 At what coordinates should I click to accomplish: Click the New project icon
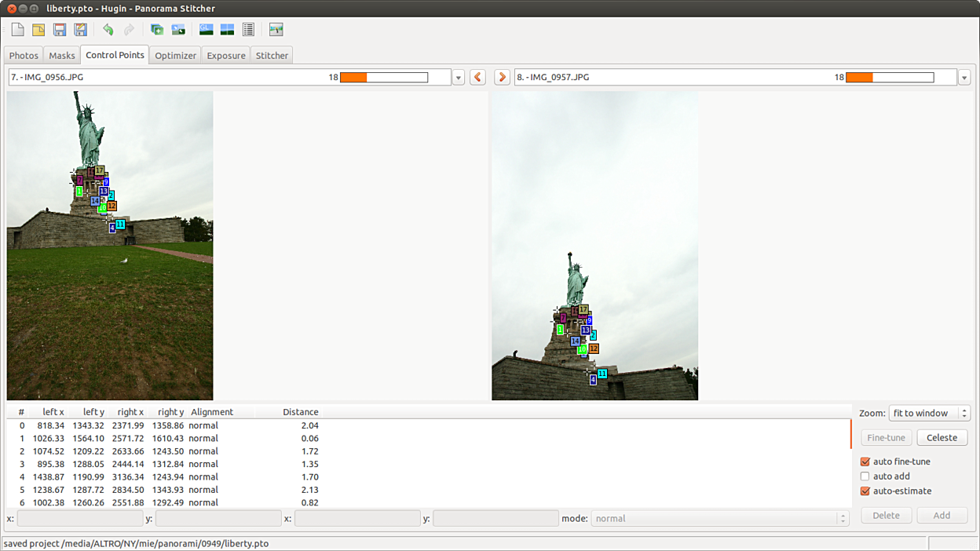[17, 30]
